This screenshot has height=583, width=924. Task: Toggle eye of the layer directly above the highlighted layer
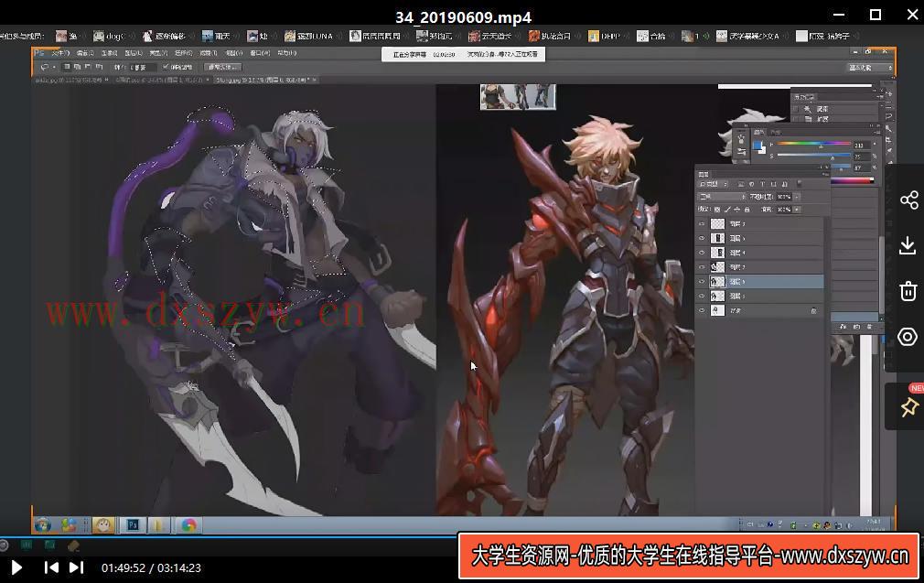pos(702,267)
